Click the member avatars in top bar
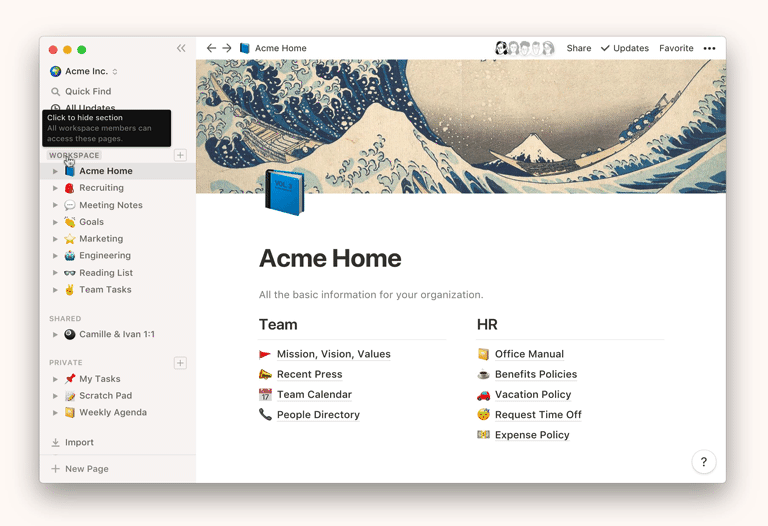Image resolution: width=768 pixels, height=526 pixels. (524, 48)
